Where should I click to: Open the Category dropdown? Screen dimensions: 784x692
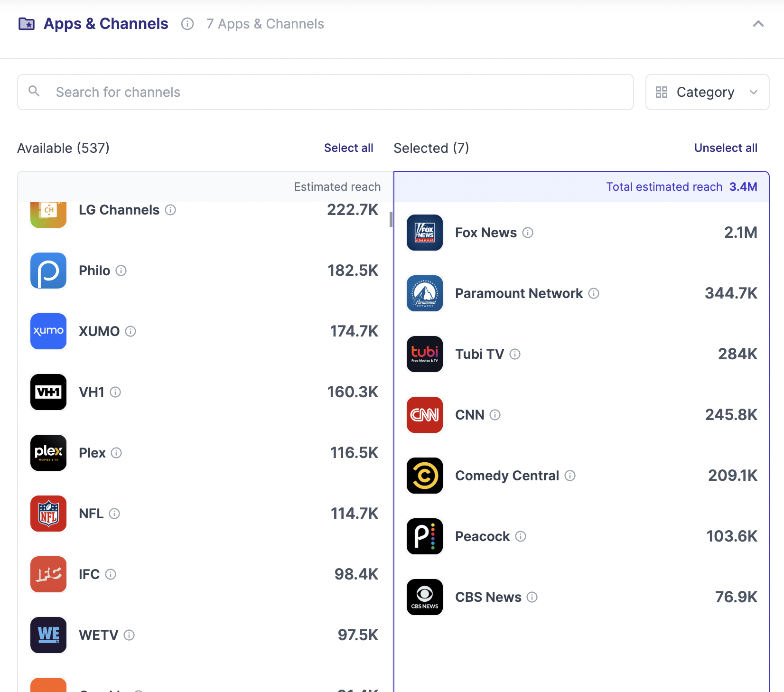pos(707,92)
